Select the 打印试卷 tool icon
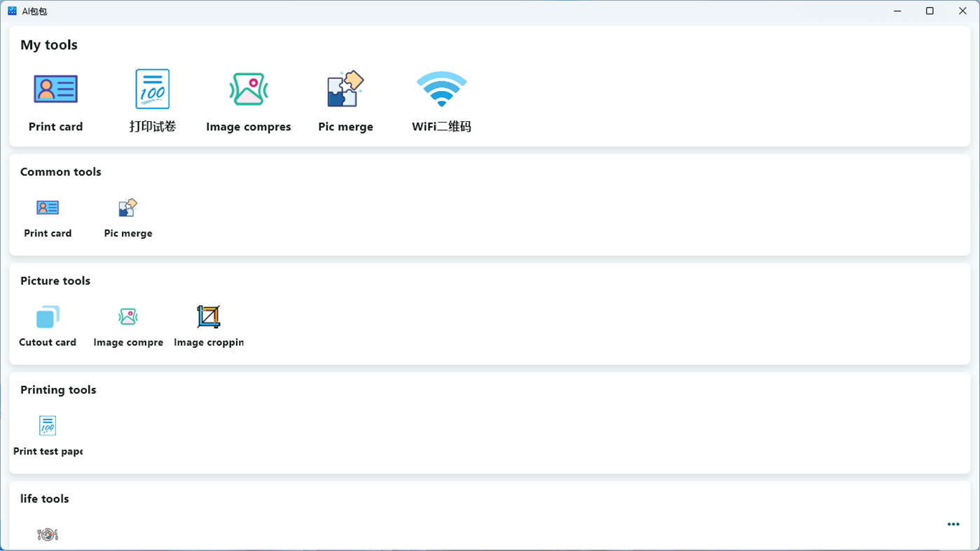The height and width of the screenshot is (551, 980). [152, 89]
